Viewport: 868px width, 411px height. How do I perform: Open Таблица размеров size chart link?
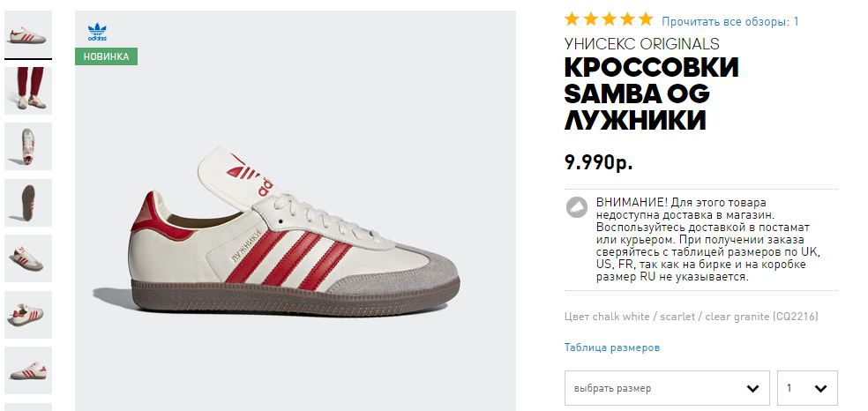(611, 347)
